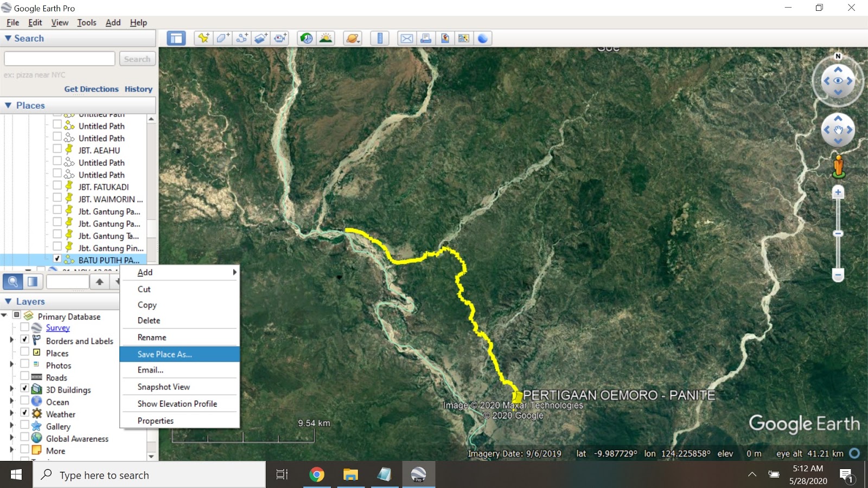Click the envelope Email icon in toolbar
Image resolution: width=868 pixels, height=488 pixels.
click(x=407, y=38)
